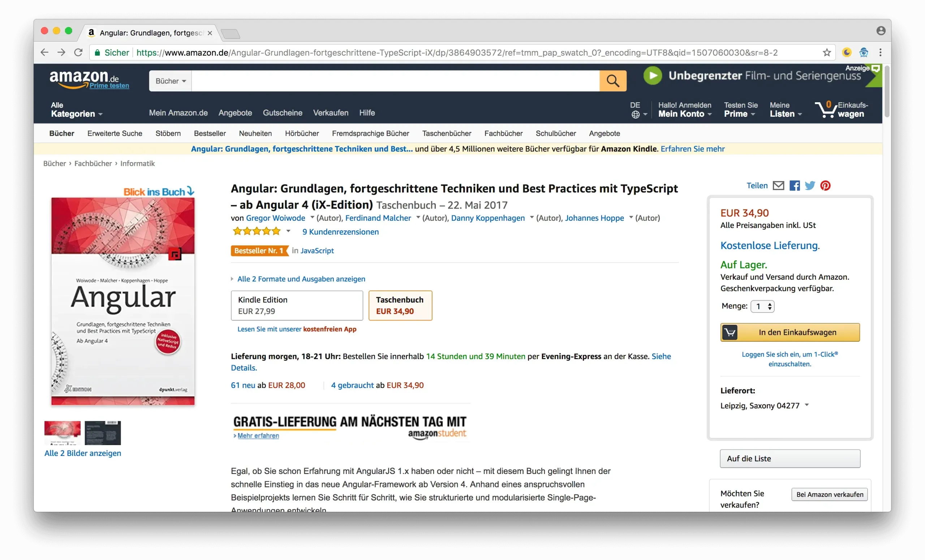Click the Alle 2 Bilder anzeigen link

[x=83, y=453]
